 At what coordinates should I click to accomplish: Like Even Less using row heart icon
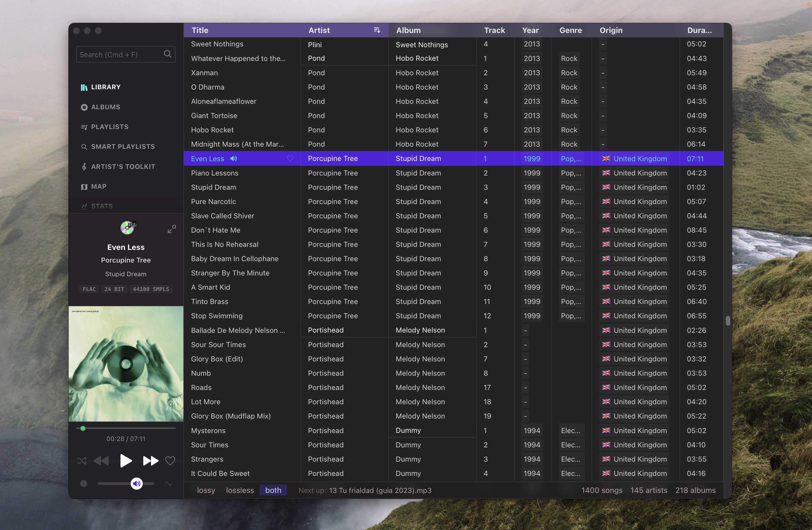(290, 159)
